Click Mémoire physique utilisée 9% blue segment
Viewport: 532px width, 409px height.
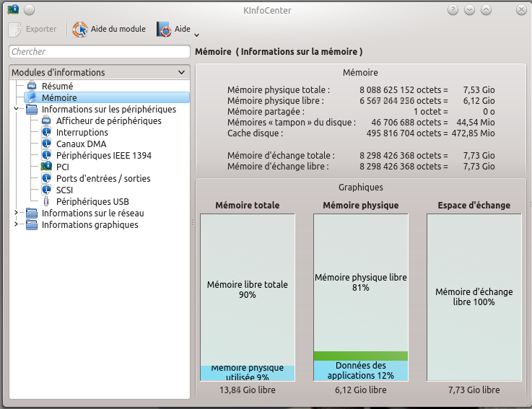[x=248, y=373]
